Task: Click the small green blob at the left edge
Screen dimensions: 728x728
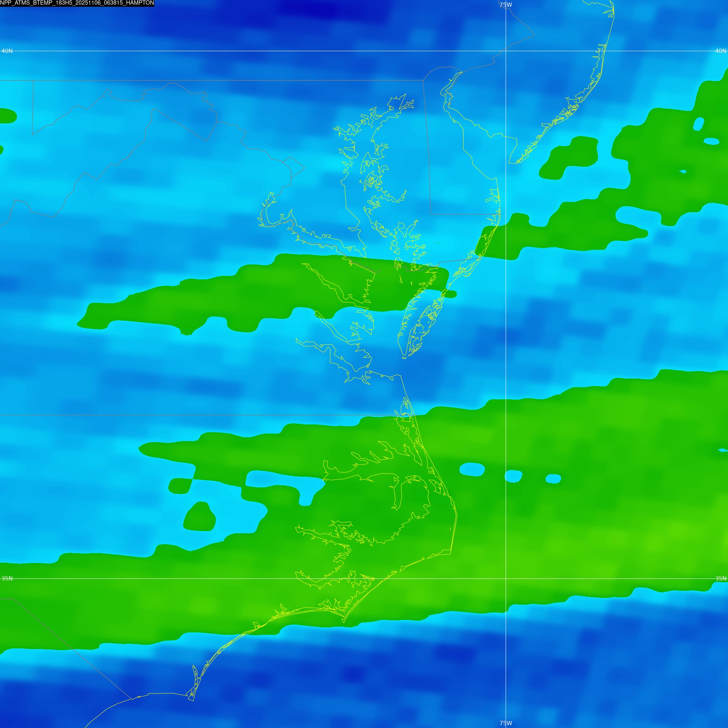Action: [x=7, y=115]
